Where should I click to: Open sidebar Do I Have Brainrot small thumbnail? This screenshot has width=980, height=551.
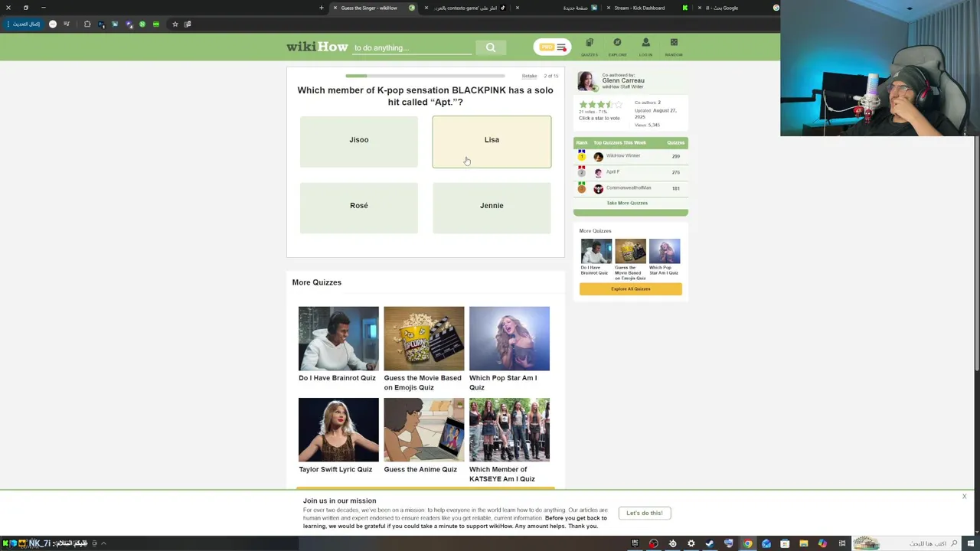point(596,251)
